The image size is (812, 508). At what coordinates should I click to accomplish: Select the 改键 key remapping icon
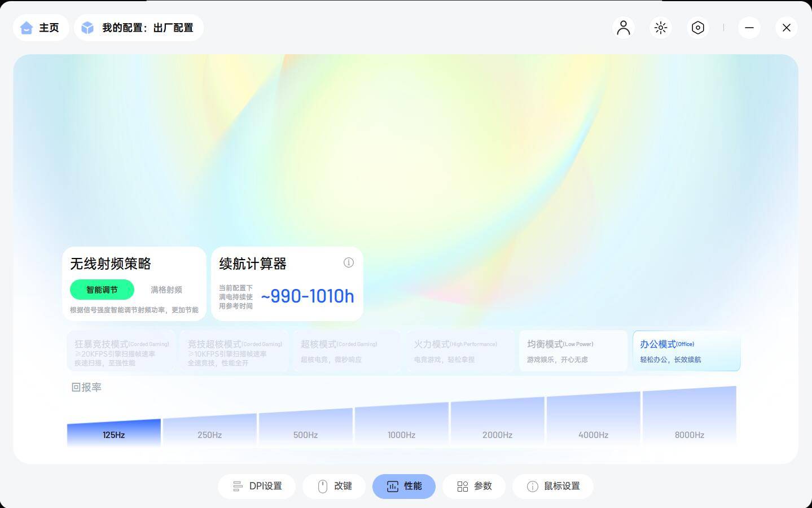click(322, 486)
